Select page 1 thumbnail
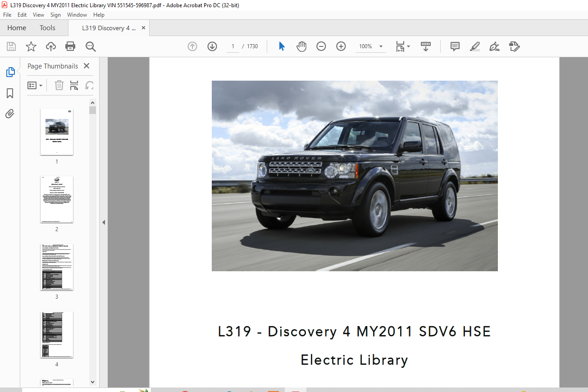Viewport: 588px width, 392px height. pos(57,132)
